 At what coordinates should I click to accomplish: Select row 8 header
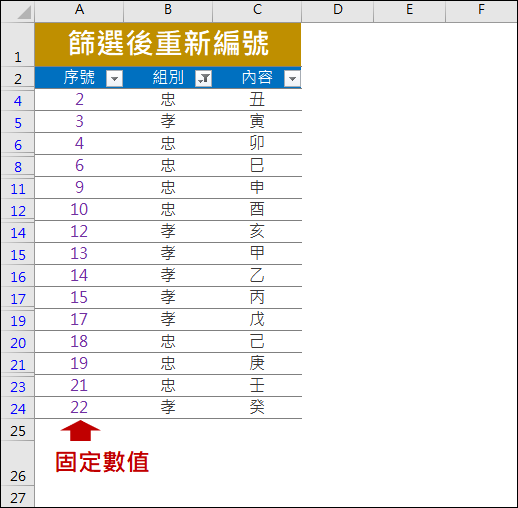18,166
